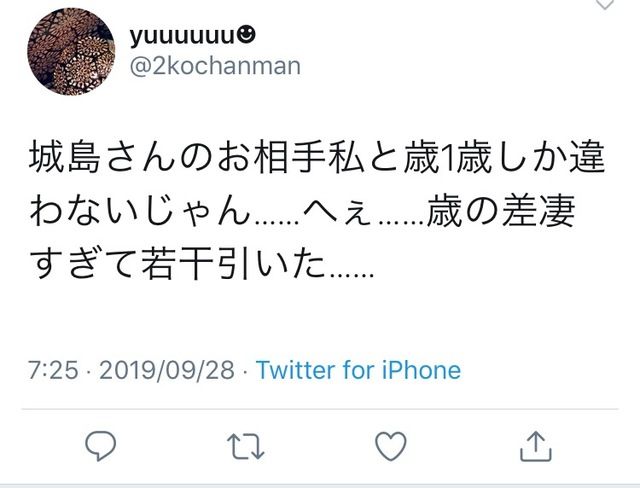Click the divider line above action icons

pos(320,409)
